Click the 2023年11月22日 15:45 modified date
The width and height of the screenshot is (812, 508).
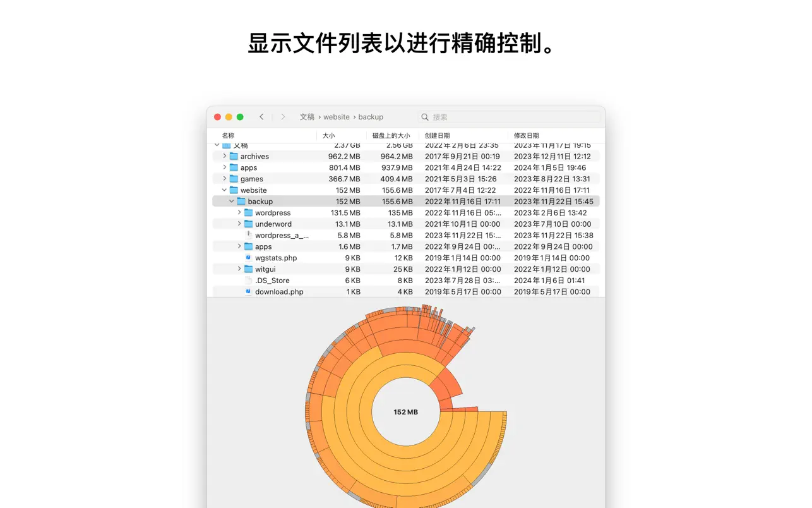(554, 202)
